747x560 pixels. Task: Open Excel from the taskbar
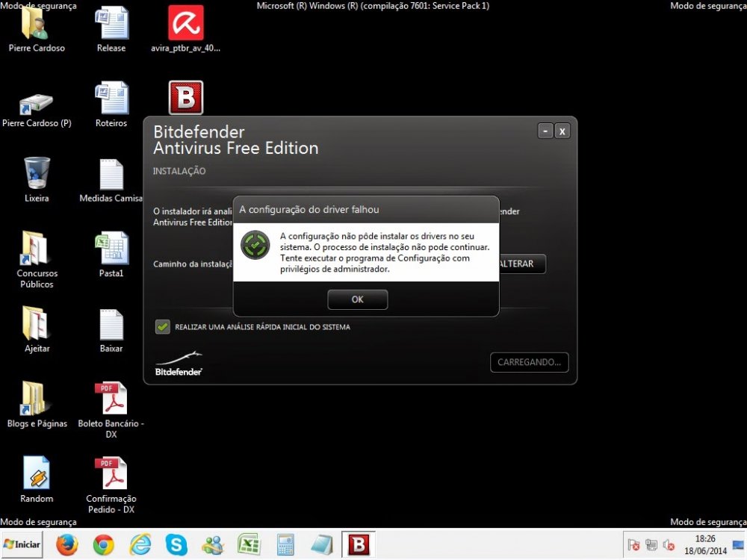pyautogui.click(x=249, y=545)
